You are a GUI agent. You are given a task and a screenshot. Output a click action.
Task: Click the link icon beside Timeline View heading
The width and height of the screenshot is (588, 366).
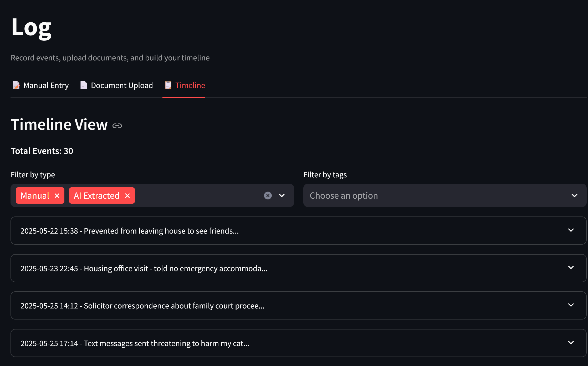(117, 126)
